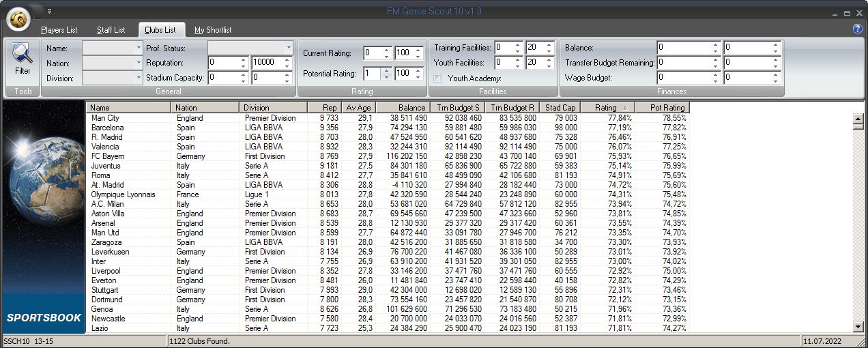This screenshot has height=348, width=868.
Task: Switch to the Players List tab
Action: coord(59,30)
